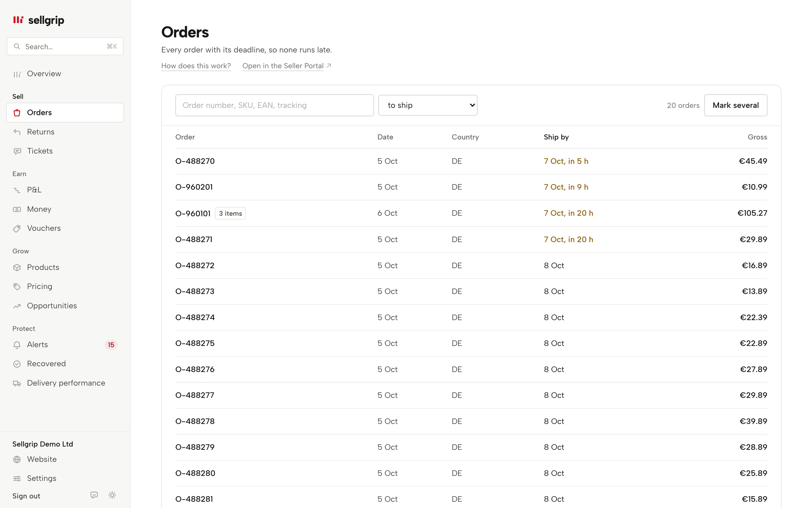The width and height of the screenshot is (812, 508).
Task: Click the Vouchers tag icon
Action: click(x=17, y=229)
